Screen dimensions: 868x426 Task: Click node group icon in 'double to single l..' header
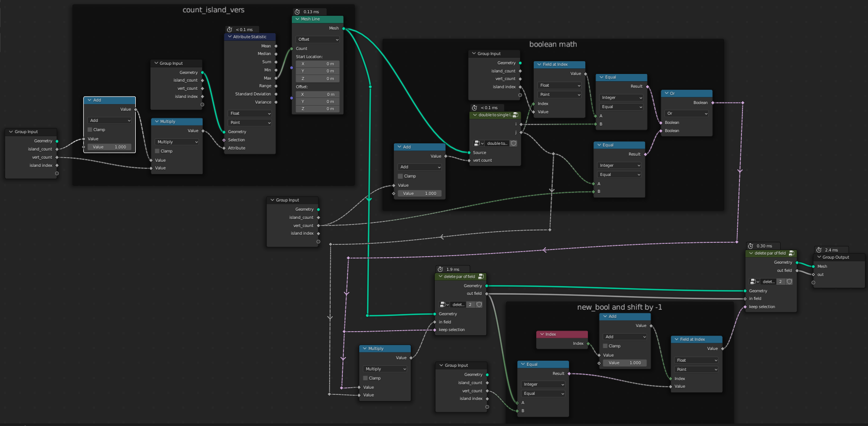(x=515, y=115)
